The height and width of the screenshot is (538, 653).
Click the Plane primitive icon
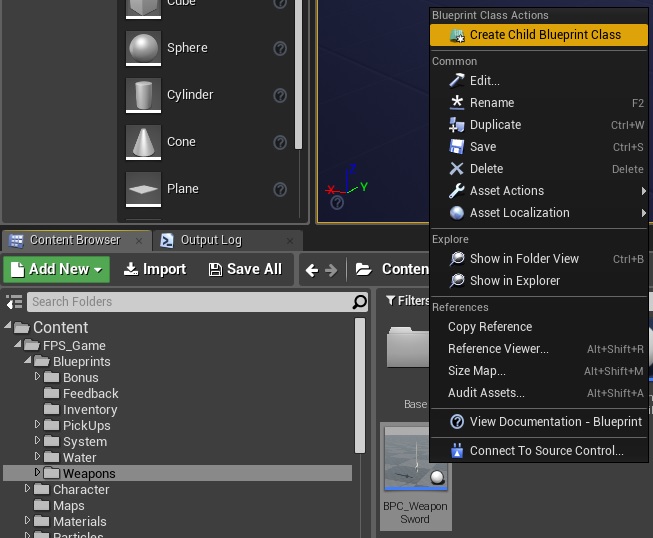pyautogui.click(x=143, y=189)
